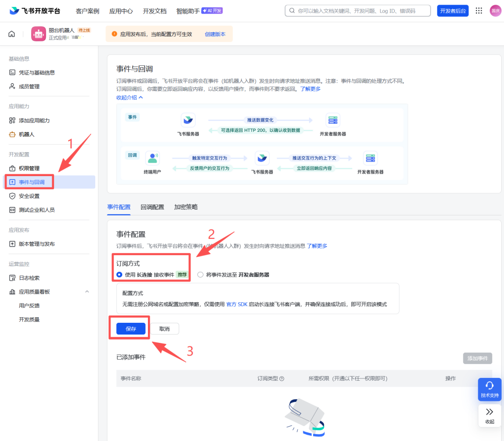Screen dimensions: 504x441
Task: Open 开发文档 in top navigation
Action: 154,11
